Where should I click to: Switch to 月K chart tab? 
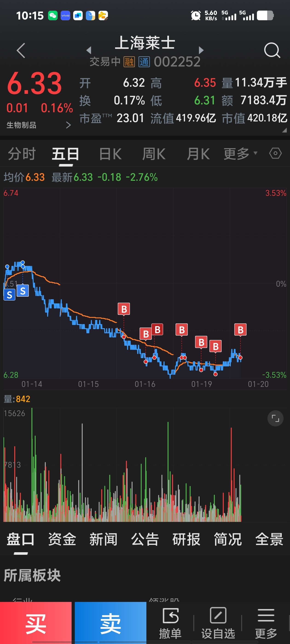click(x=198, y=153)
